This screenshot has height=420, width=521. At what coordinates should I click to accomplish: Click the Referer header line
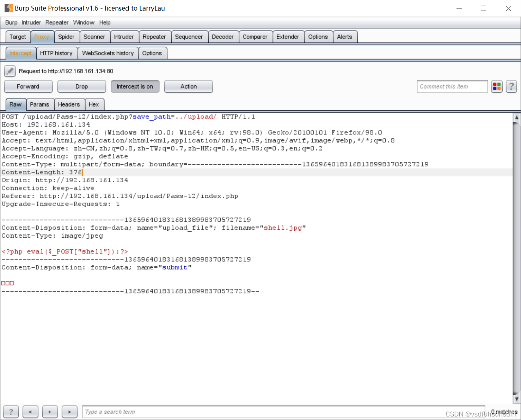120,196
